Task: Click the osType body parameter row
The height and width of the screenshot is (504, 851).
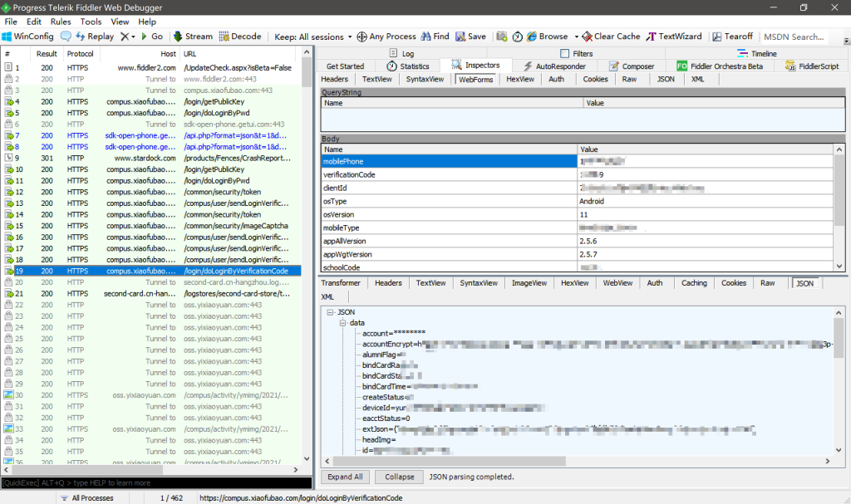Action: click(x=578, y=201)
